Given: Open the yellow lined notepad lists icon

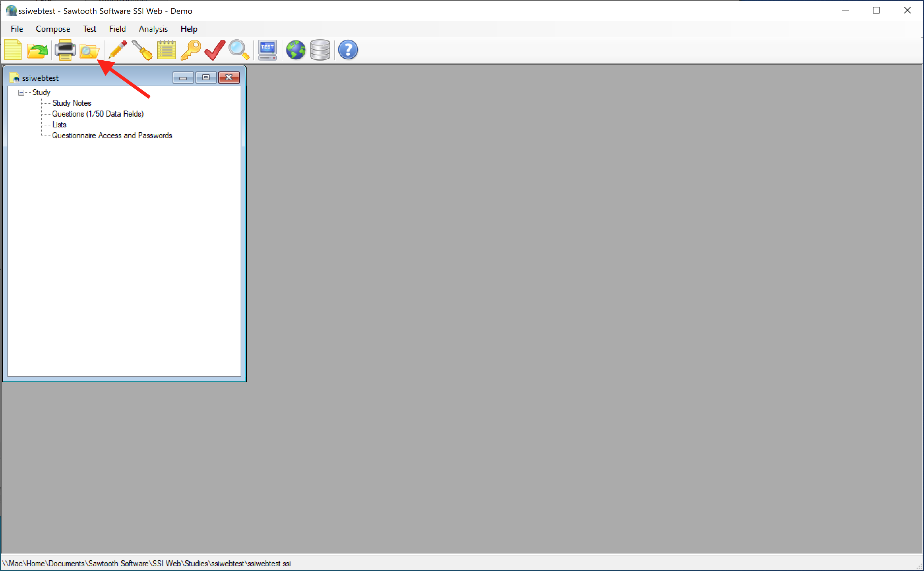Looking at the screenshot, I should pyautogui.click(x=166, y=50).
